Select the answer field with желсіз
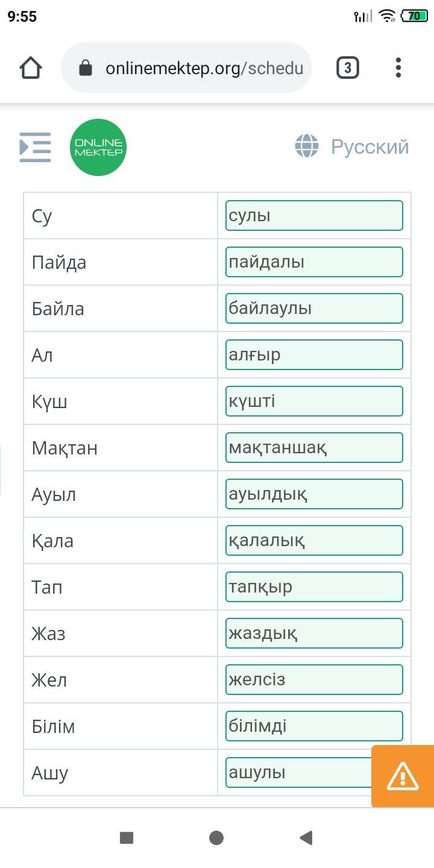This screenshot has width=434, height=868. click(x=314, y=680)
